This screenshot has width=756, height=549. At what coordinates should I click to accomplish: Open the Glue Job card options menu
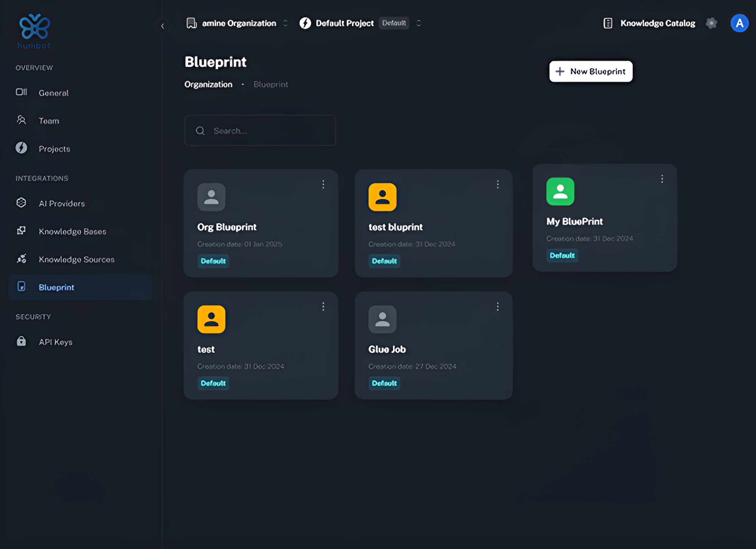click(497, 307)
